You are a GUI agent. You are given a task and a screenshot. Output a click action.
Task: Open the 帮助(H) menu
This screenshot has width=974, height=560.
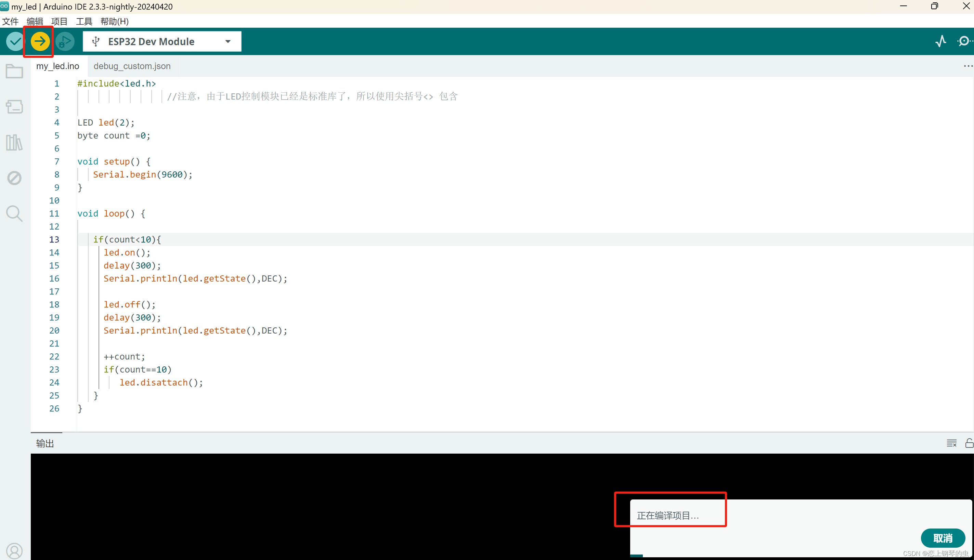click(115, 22)
